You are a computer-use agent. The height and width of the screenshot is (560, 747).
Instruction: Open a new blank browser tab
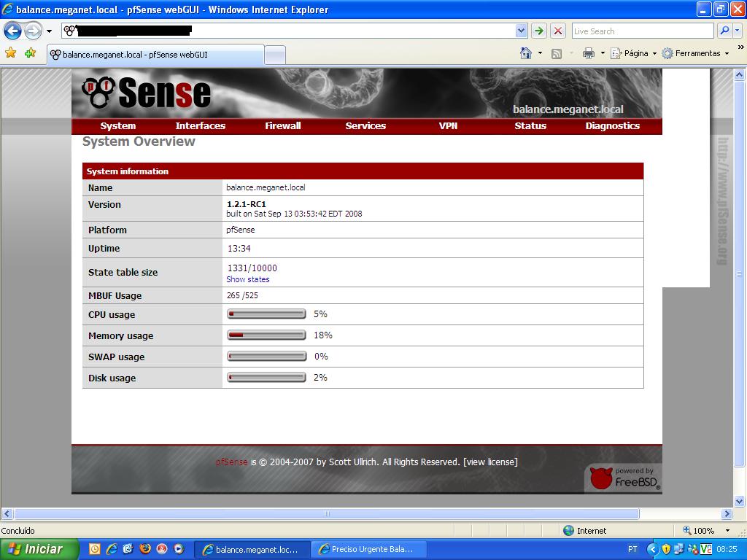coord(275,55)
